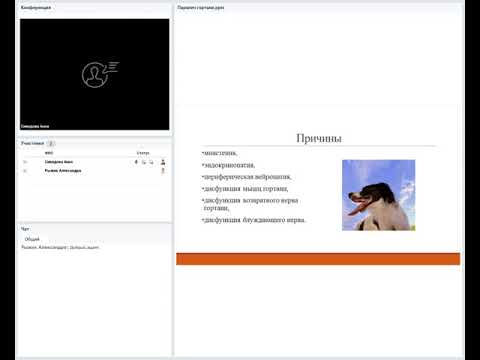Image resolution: width=480 pixels, height=360 pixels.
Task: Click the camera status icon in Анна's row
Action: pos(144,162)
